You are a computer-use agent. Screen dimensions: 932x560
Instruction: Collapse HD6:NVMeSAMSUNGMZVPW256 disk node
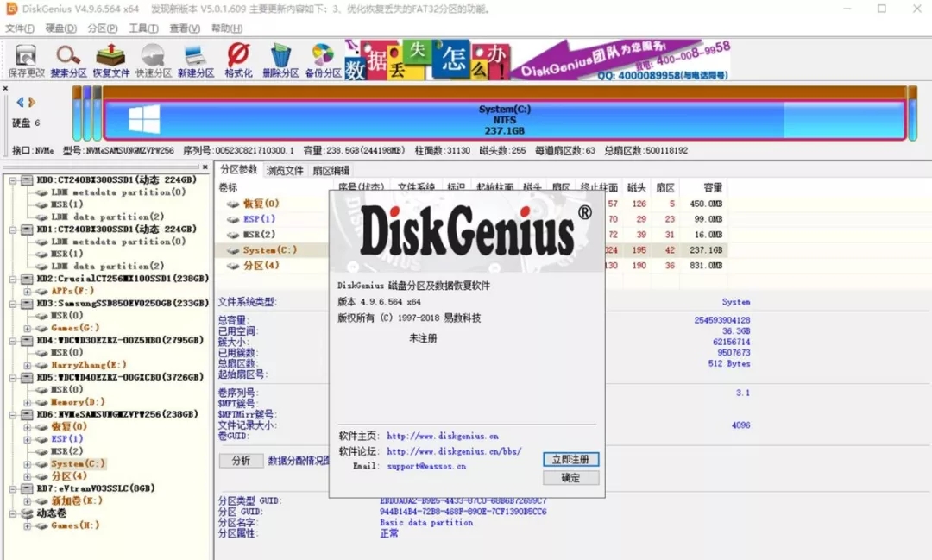pos(12,414)
